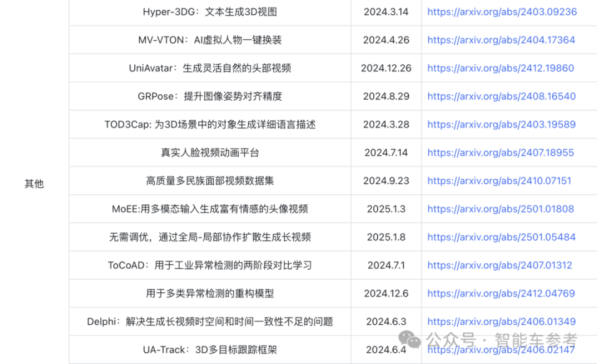The height and width of the screenshot is (364, 597).
Task: Click the date 2024.3.14
Action: tap(386, 12)
